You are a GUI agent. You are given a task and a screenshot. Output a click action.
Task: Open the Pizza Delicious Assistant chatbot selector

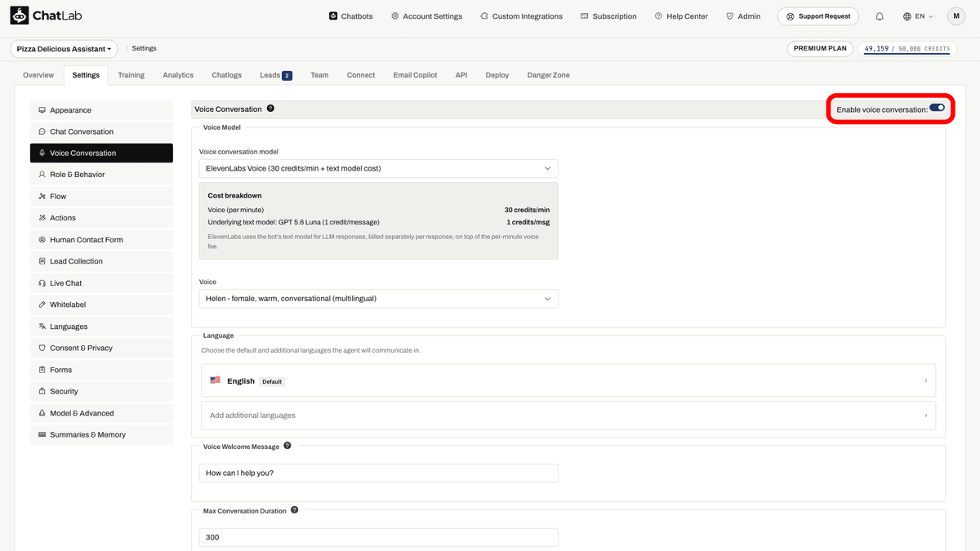pos(64,49)
